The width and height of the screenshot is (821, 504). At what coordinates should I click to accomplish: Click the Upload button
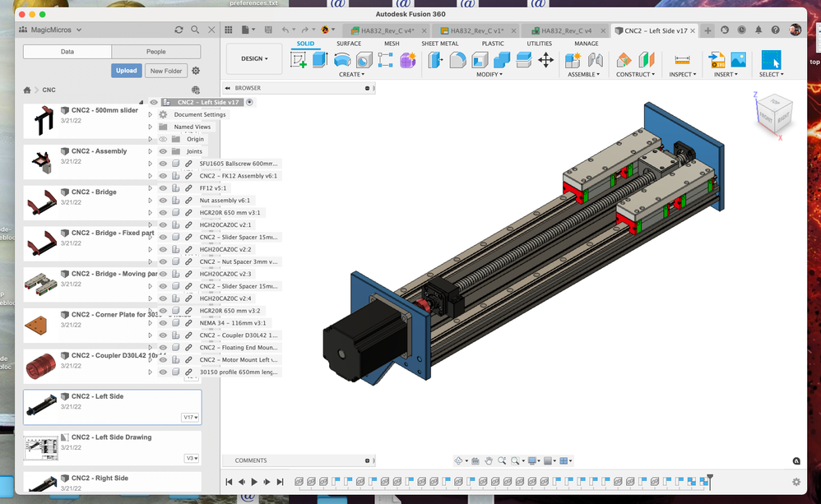(126, 71)
